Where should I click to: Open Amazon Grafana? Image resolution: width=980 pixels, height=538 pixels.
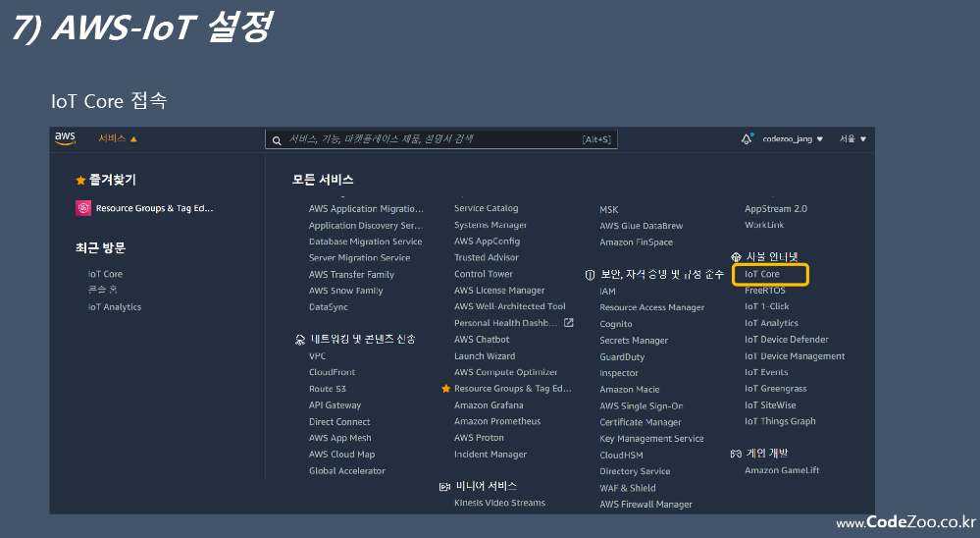489,405
